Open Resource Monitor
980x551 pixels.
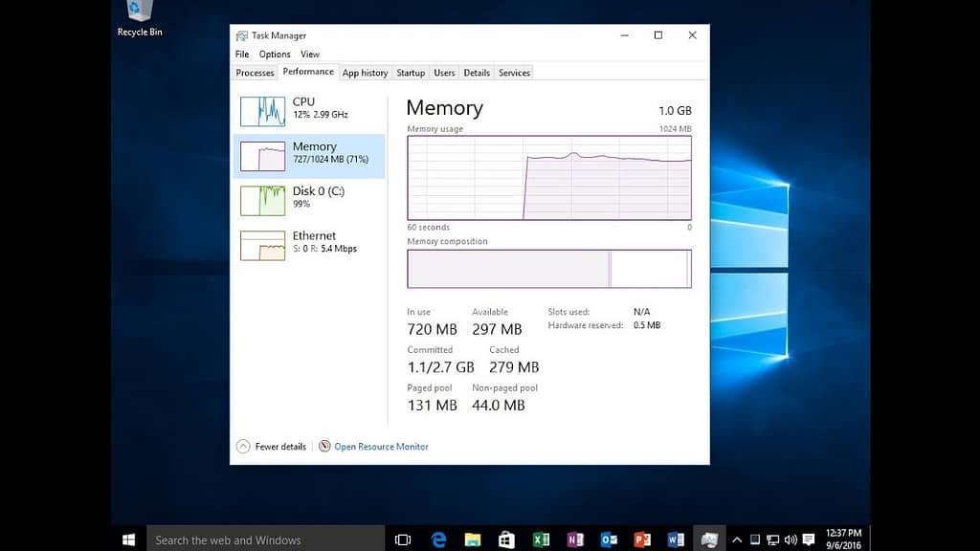[381, 446]
